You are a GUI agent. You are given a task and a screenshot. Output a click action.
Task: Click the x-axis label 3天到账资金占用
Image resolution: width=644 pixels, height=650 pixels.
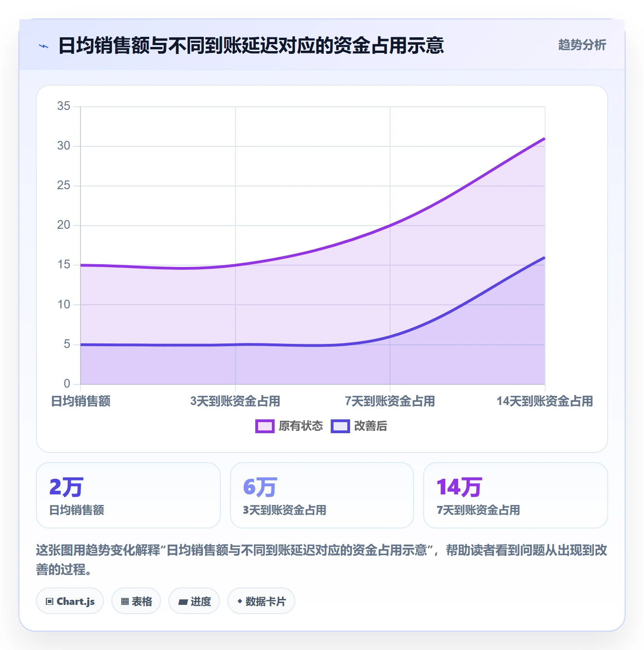pos(236,401)
